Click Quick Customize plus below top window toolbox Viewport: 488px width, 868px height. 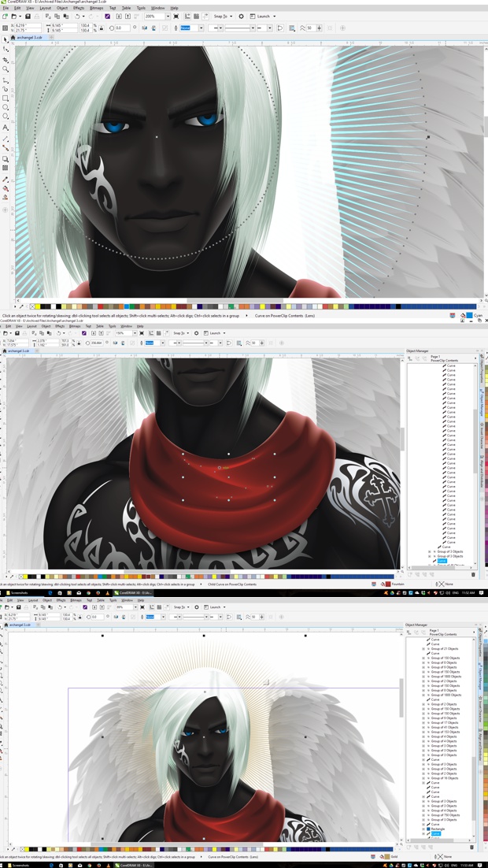[x=6, y=210]
